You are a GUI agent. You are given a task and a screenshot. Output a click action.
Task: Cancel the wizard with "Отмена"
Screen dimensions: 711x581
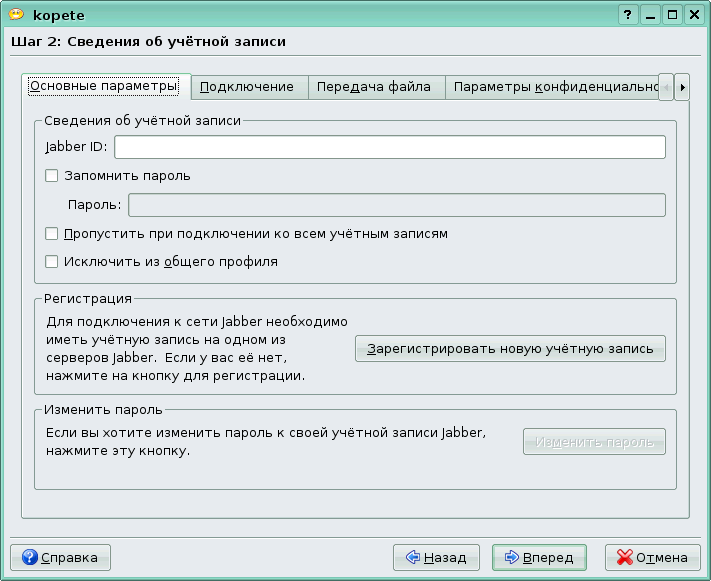[652, 557]
